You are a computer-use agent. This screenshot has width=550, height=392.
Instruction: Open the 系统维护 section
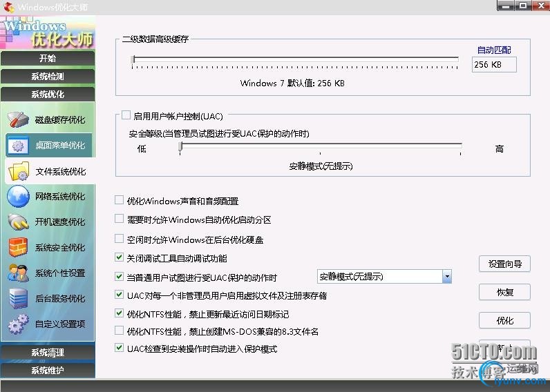pyautogui.click(x=48, y=371)
